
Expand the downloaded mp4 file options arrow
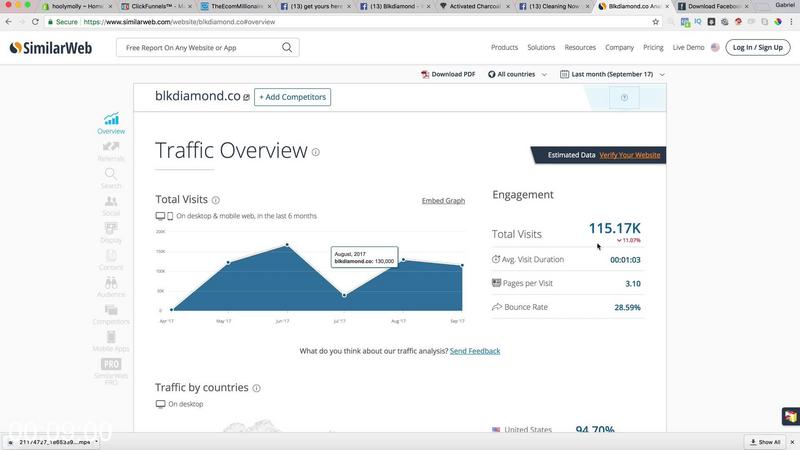point(96,442)
